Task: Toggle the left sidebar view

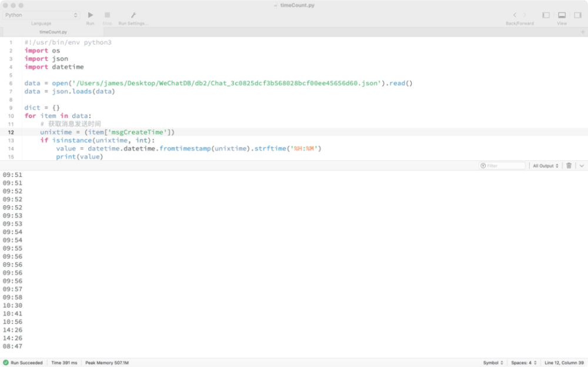Action: coord(546,15)
